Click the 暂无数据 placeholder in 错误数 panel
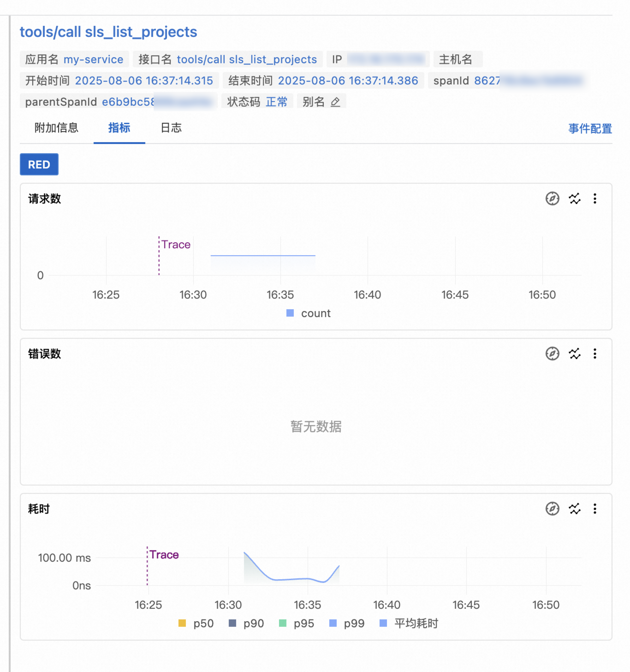 [316, 426]
